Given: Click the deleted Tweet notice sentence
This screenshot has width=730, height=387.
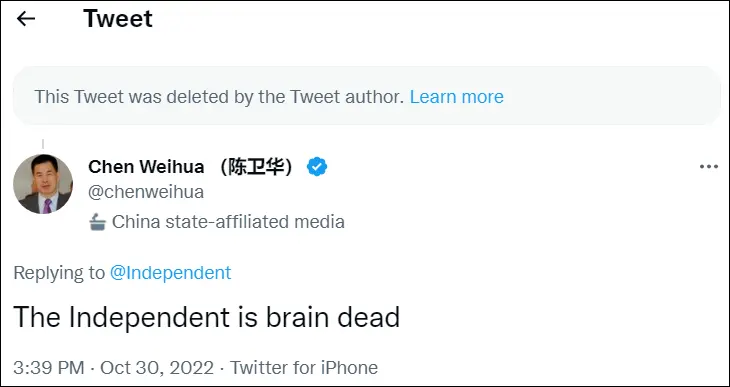Looking at the screenshot, I should [219, 97].
